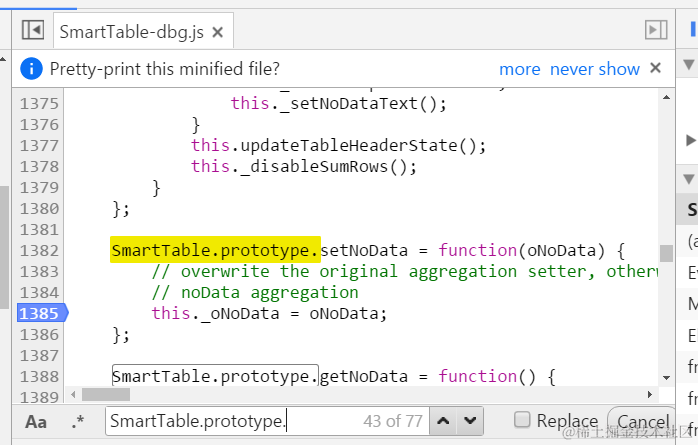The height and width of the screenshot is (445, 698).
Task: Go to previous search result
Action: (x=443, y=421)
